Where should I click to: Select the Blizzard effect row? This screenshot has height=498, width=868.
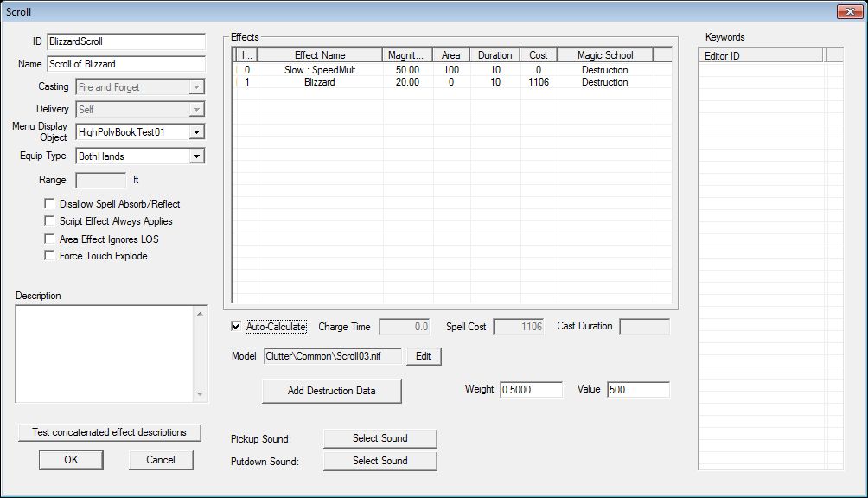pyautogui.click(x=453, y=82)
